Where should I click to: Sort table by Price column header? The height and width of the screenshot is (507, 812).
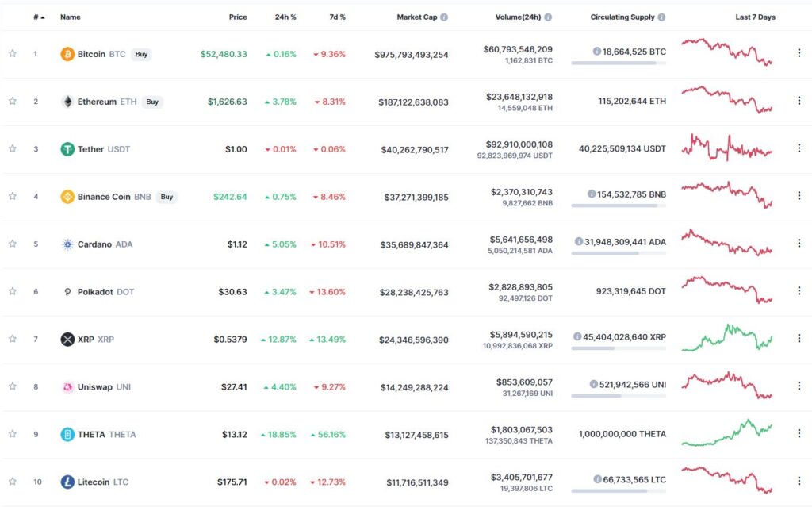point(238,17)
